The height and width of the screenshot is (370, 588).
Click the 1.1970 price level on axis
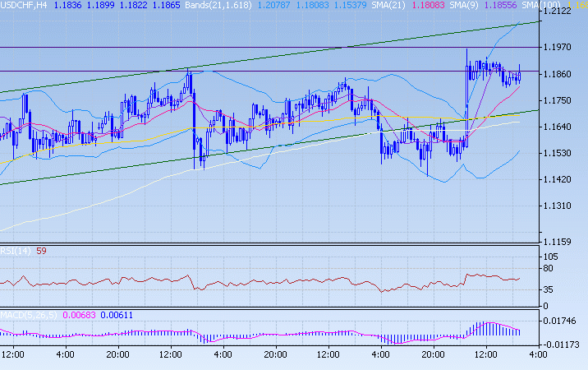point(564,48)
